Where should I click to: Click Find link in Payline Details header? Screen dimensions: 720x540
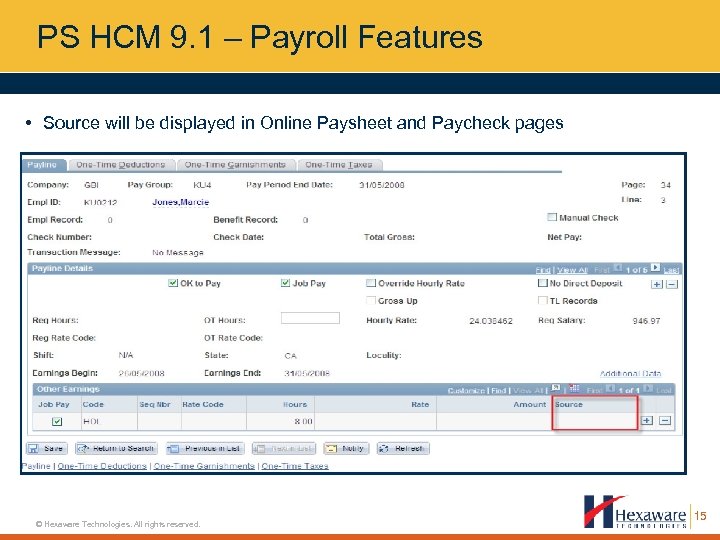543,270
